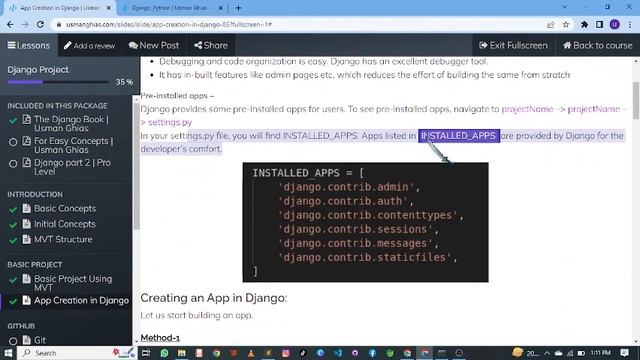Screen dimensions: 640x360
Task: Open Basic Project Using MVT lesson
Action: click(73, 283)
